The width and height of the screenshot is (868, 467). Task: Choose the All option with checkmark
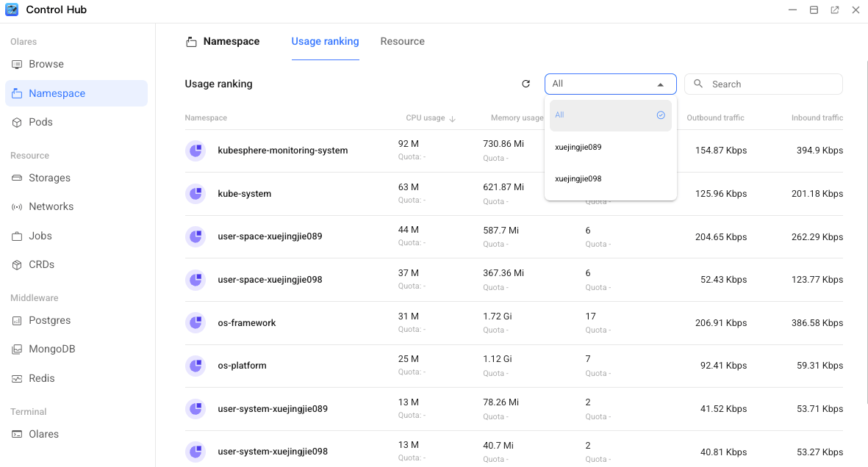tap(610, 115)
